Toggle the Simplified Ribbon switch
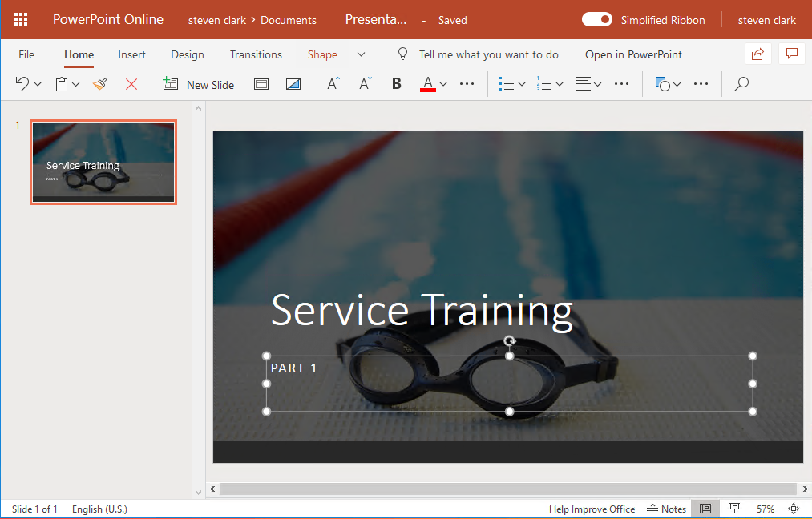 [597, 20]
